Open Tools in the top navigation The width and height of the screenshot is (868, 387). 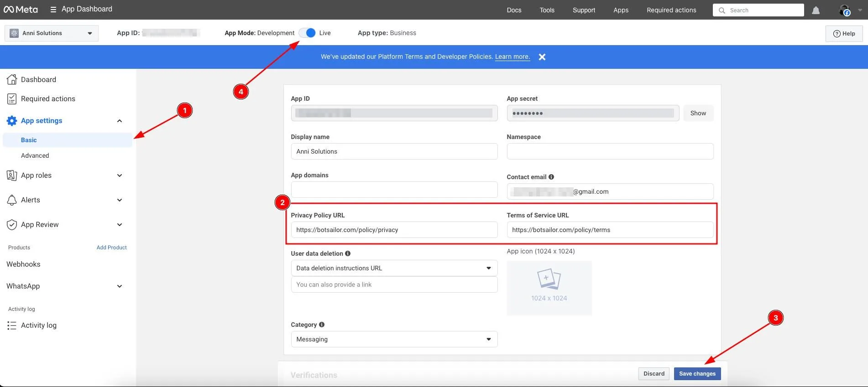tap(547, 10)
